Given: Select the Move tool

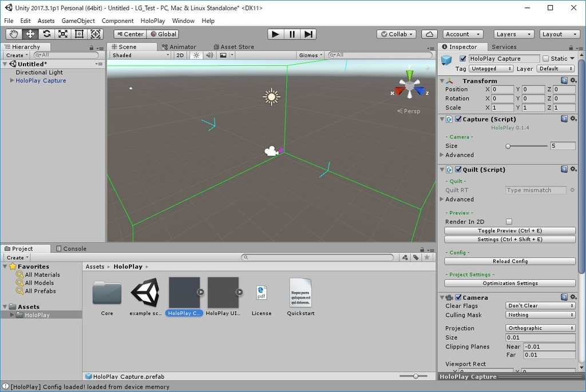Looking at the screenshot, I should (30, 34).
